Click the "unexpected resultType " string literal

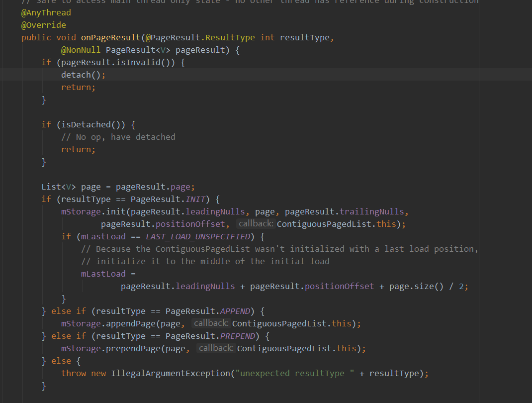(295, 374)
